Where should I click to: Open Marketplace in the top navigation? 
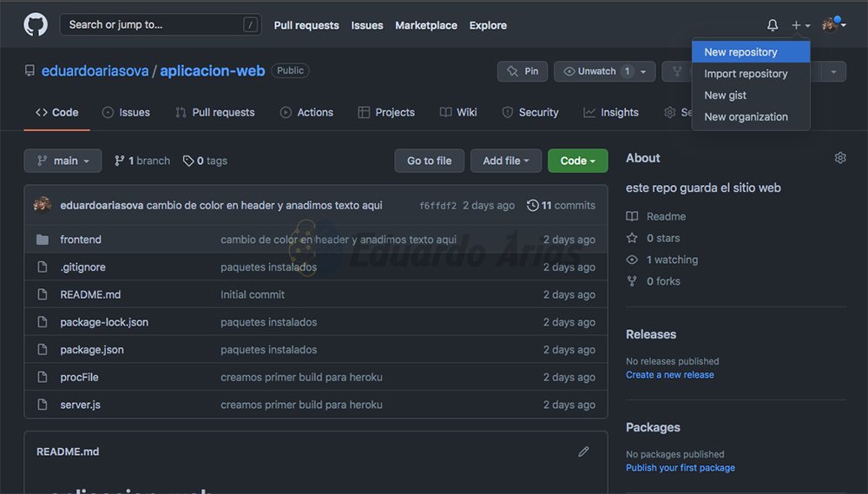(425, 25)
